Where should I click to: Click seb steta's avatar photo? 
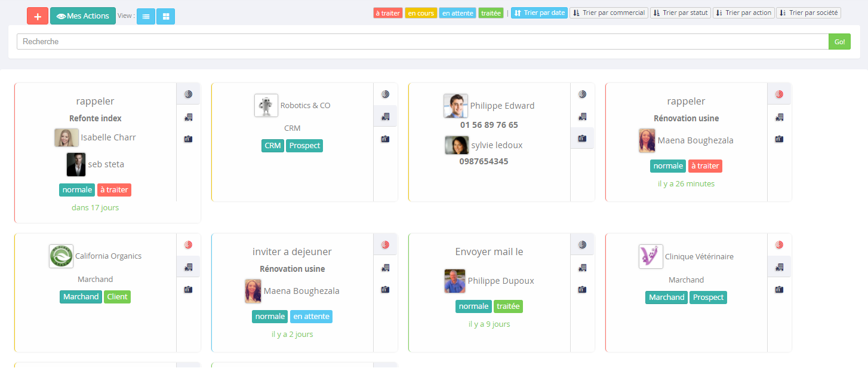coord(76,164)
